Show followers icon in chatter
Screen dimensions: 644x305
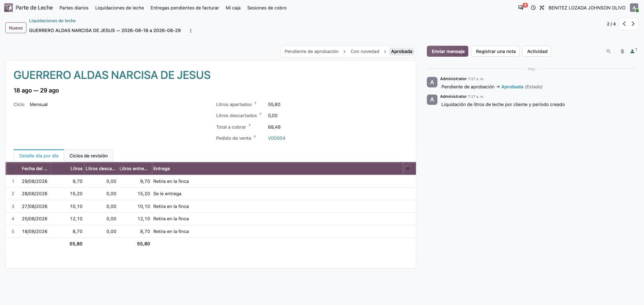click(633, 51)
